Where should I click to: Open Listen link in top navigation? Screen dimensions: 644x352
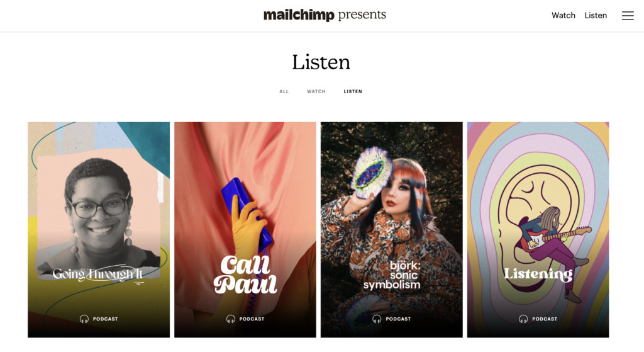click(596, 16)
